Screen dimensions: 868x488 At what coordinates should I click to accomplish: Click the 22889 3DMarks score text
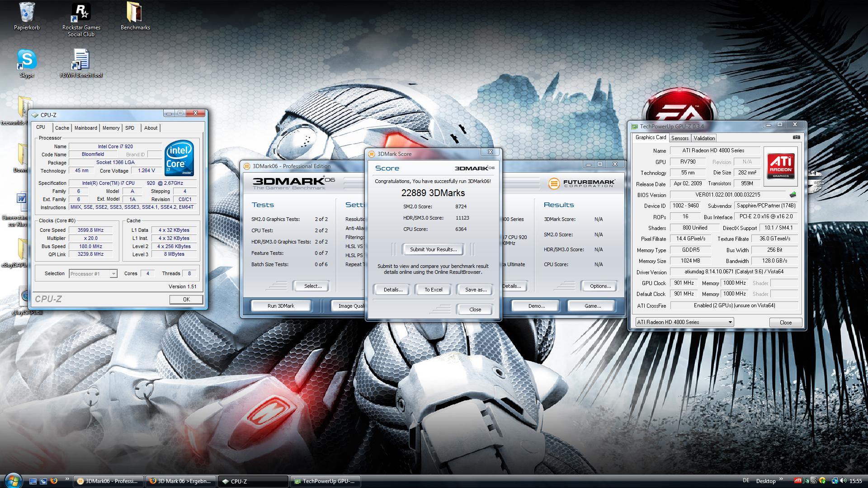pos(433,193)
